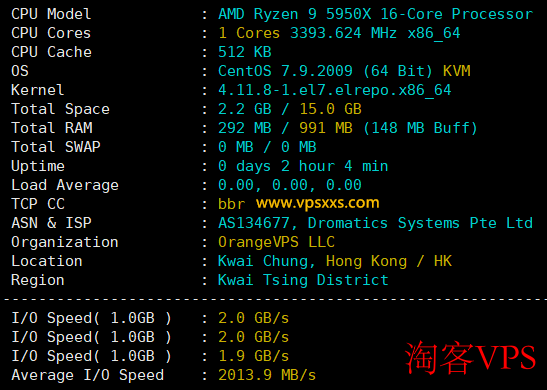Click the Average I/O Speed value 2013.9 MB/s
The image size is (547, 390).
[x=267, y=375]
